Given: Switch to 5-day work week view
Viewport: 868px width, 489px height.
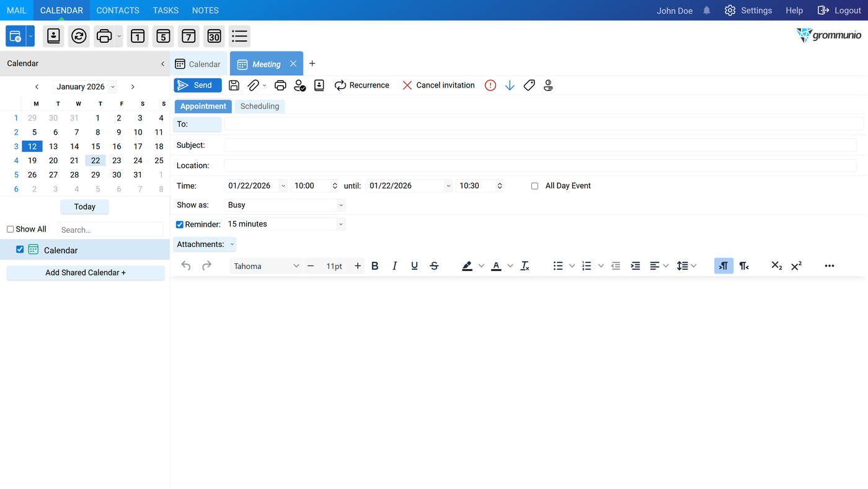Looking at the screenshot, I should pos(163,36).
